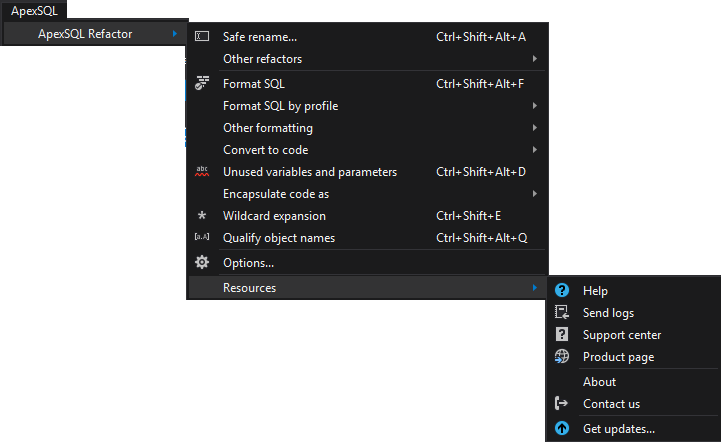Click the Send logs icon
721x442 pixels.
click(x=562, y=312)
